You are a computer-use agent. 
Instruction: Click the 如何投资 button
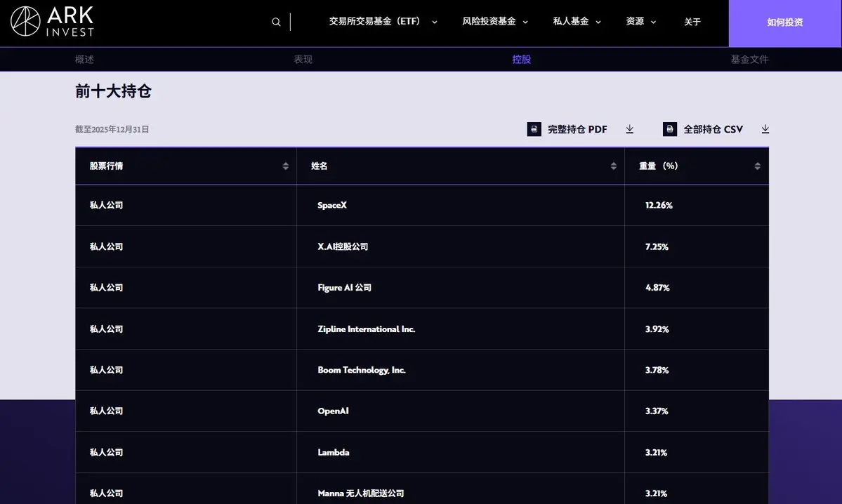[x=785, y=23]
